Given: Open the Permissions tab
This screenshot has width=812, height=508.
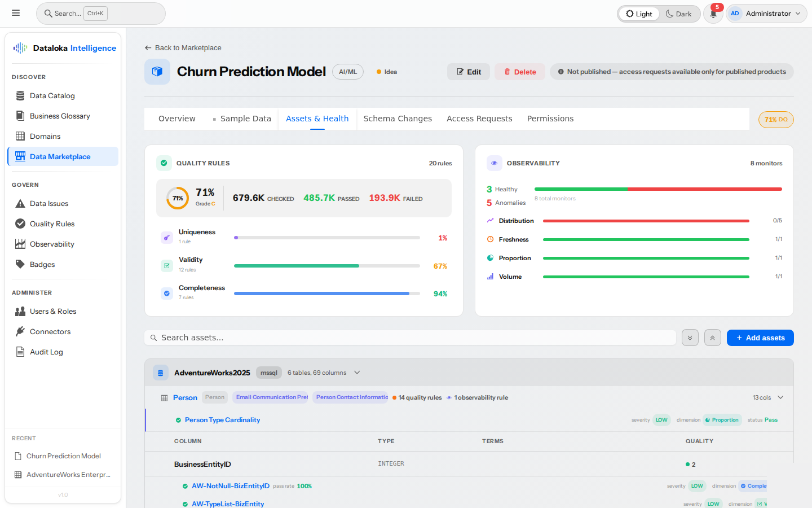Looking at the screenshot, I should click(550, 119).
